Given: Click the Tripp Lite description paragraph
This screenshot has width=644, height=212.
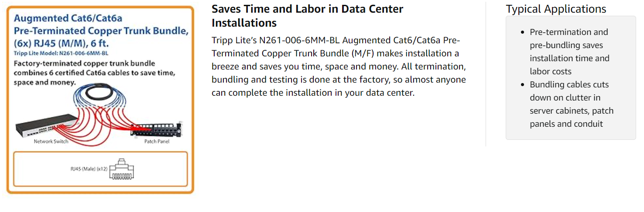Looking at the screenshot, I should click(339, 66).
